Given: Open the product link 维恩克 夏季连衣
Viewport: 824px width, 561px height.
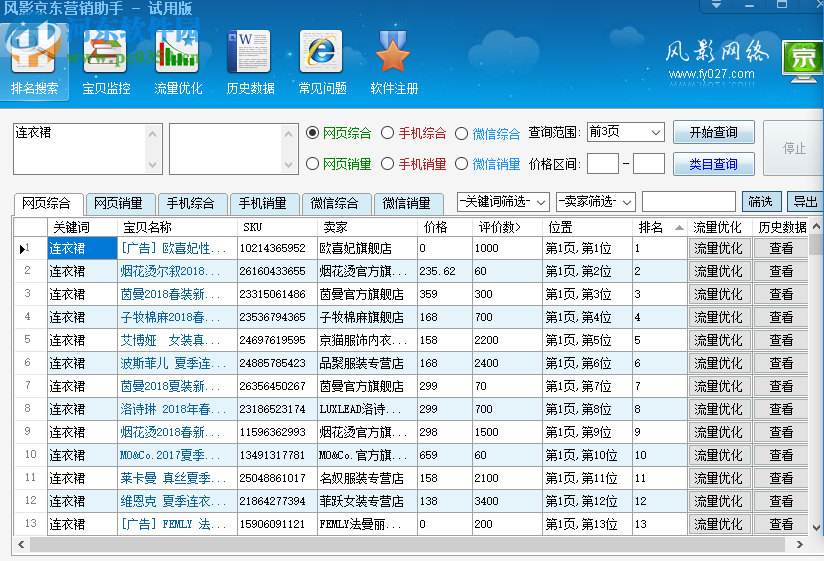Looking at the screenshot, I should pos(173,502).
